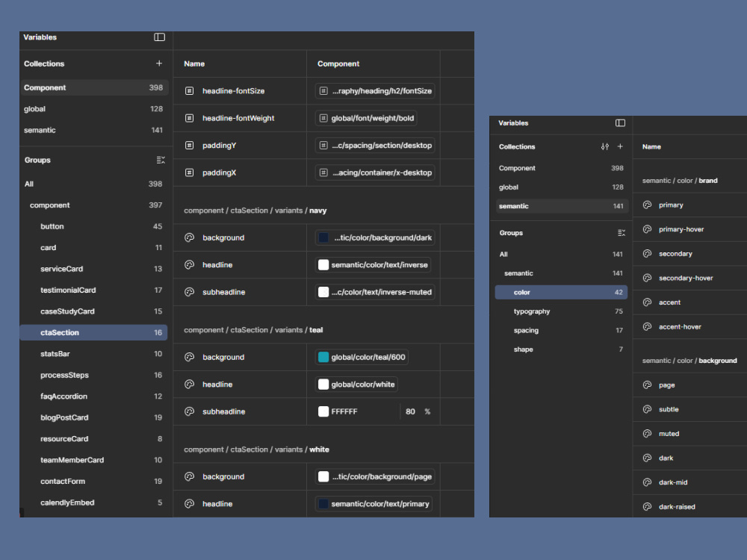The width and height of the screenshot is (747, 560).
Task: Click number type icon beside paddingY
Action: point(189,146)
